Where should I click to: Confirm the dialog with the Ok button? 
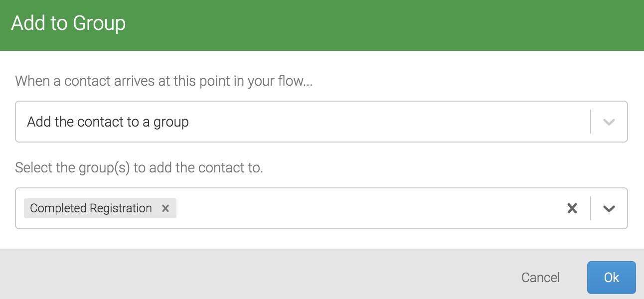[x=612, y=278]
